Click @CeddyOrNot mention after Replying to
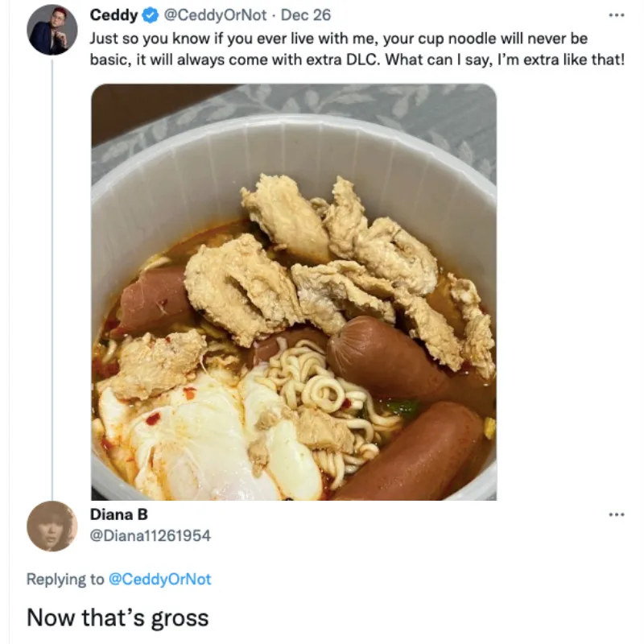 tap(159, 579)
